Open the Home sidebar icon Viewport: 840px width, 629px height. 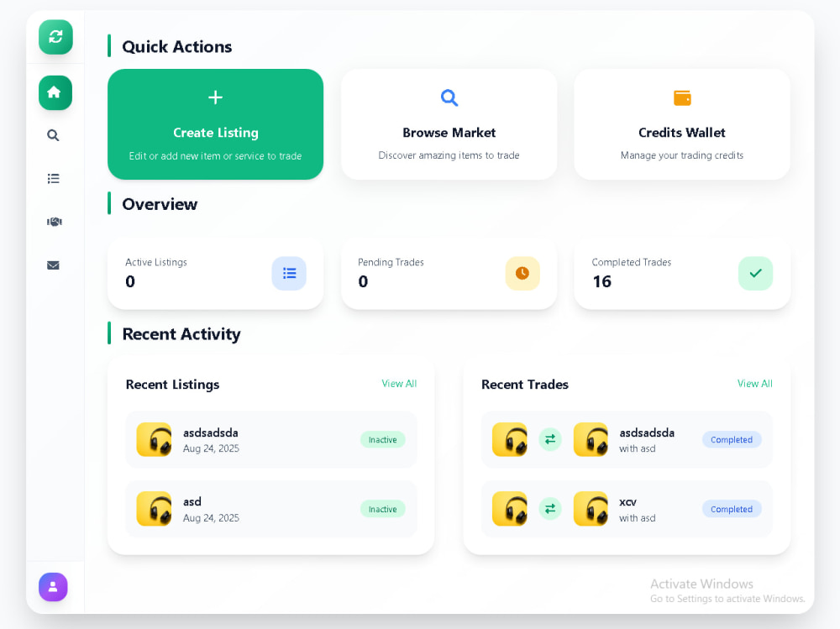(55, 92)
